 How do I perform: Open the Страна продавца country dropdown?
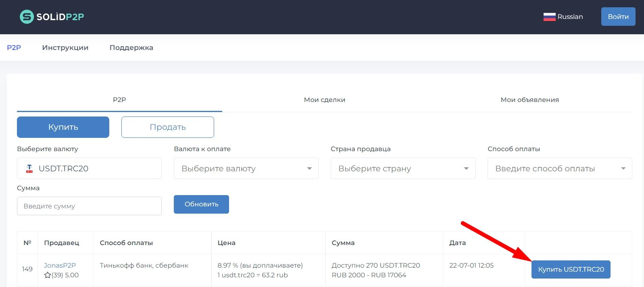(403, 168)
